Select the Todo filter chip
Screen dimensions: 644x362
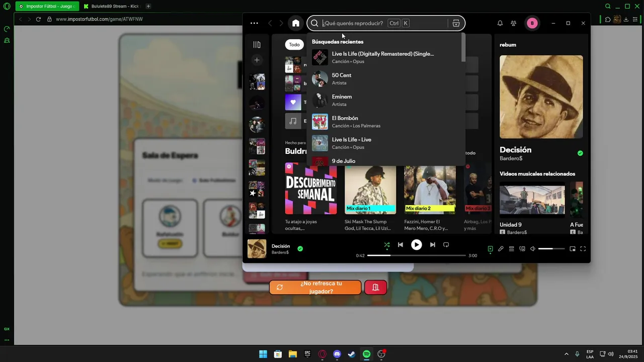294,44
